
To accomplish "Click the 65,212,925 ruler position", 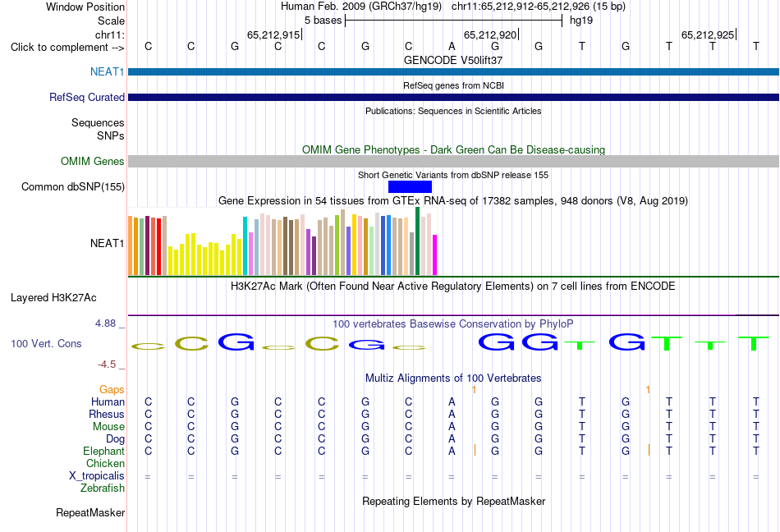I will click(x=708, y=34).
